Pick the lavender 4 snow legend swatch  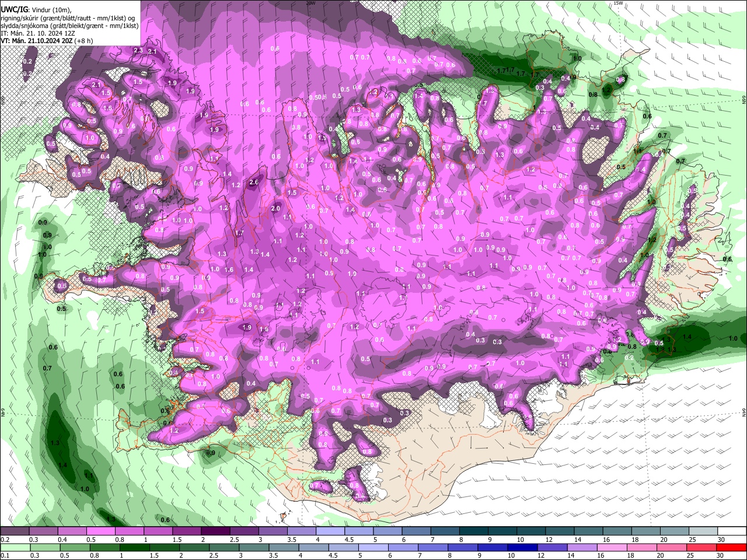click(x=330, y=531)
